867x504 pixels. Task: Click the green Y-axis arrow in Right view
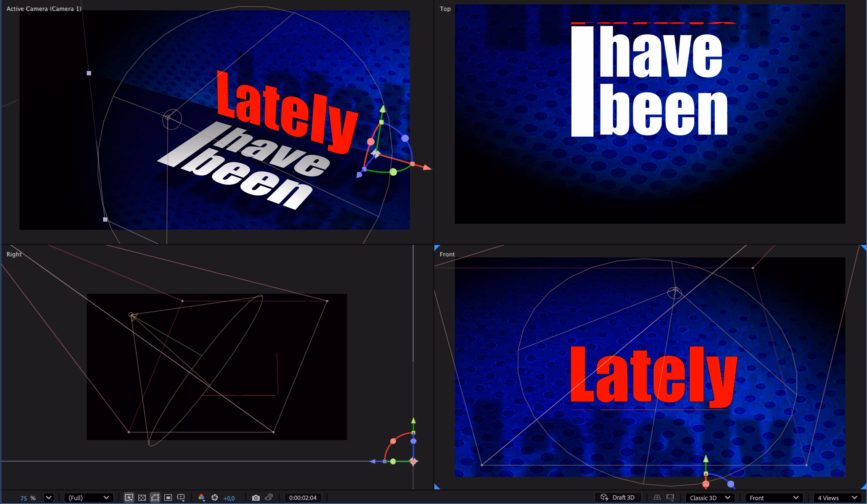(x=413, y=421)
